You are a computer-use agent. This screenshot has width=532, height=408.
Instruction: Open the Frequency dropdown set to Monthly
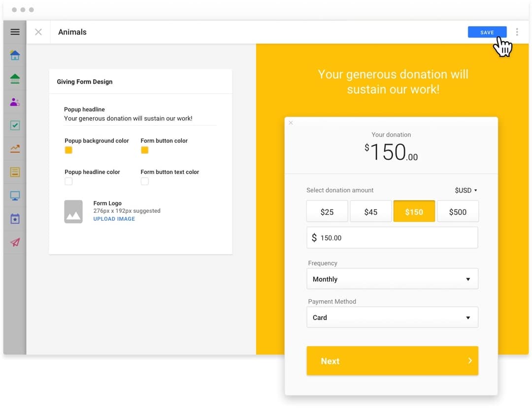tap(392, 278)
